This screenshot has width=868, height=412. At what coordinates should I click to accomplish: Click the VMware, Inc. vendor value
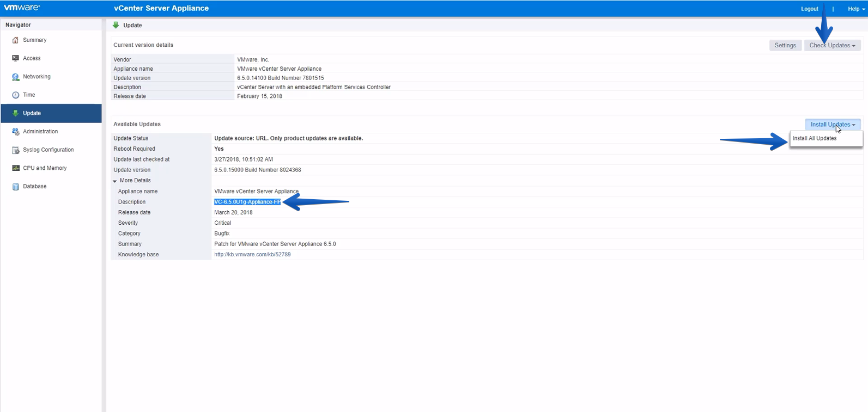[x=253, y=60]
